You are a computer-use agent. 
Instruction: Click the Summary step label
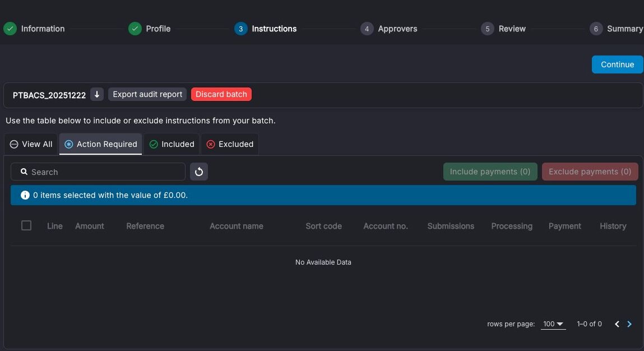point(625,29)
